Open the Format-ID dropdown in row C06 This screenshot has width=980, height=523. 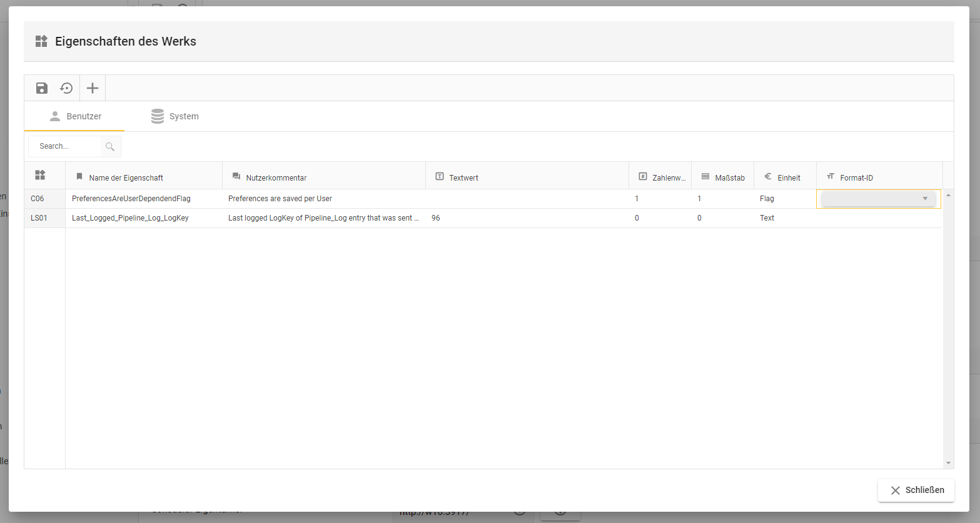pyautogui.click(x=924, y=199)
